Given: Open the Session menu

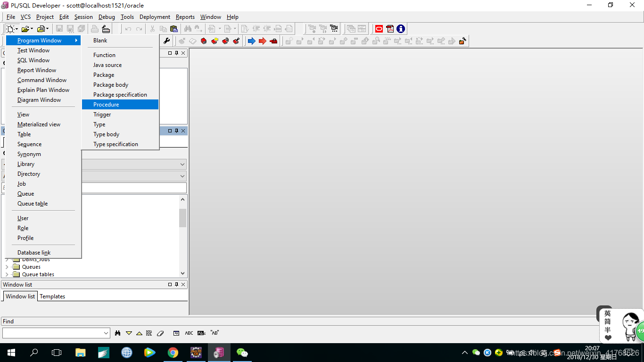Looking at the screenshot, I should click(x=83, y=17).
